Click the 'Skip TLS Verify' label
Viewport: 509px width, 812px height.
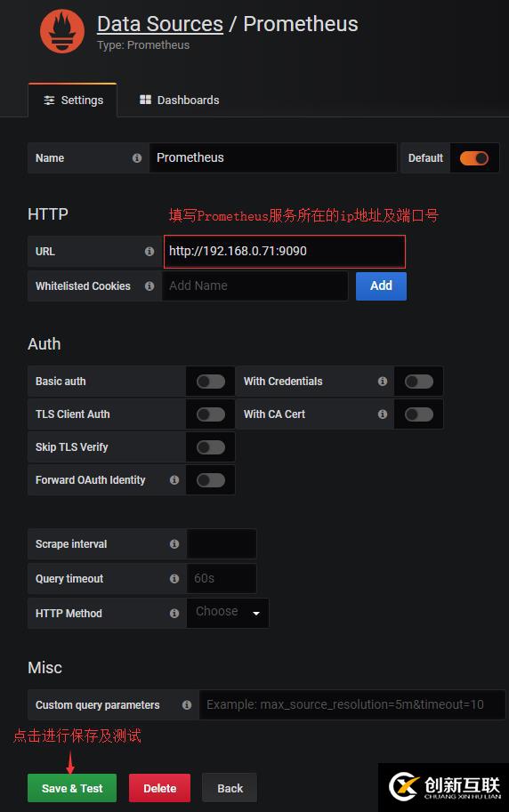point(71,446)
